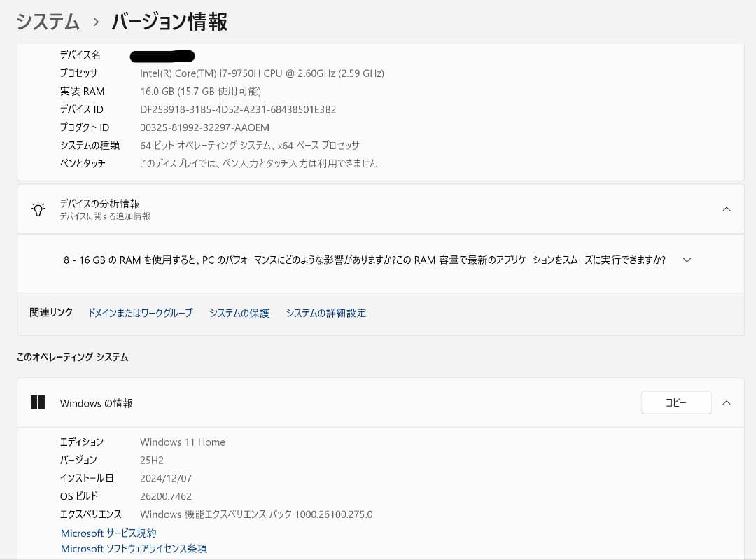Click the インストール日 label
The height and width of the screenshot is (560, 756).
pos(87,478)
